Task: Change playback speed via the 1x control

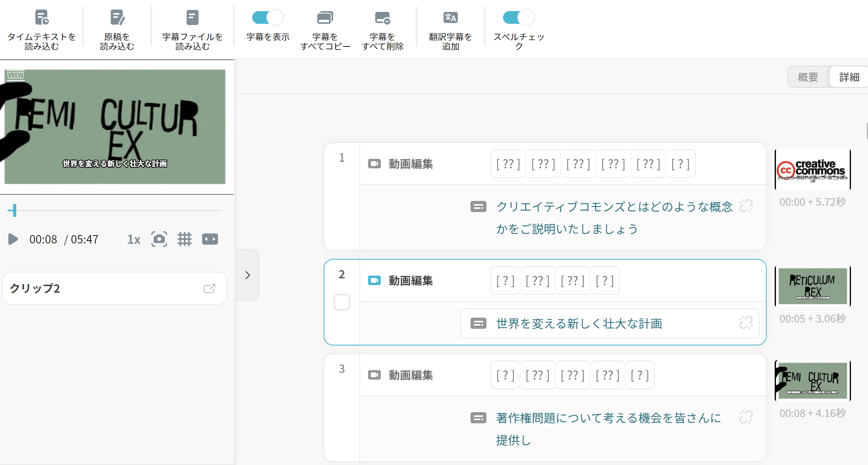Action: [133, 239]
